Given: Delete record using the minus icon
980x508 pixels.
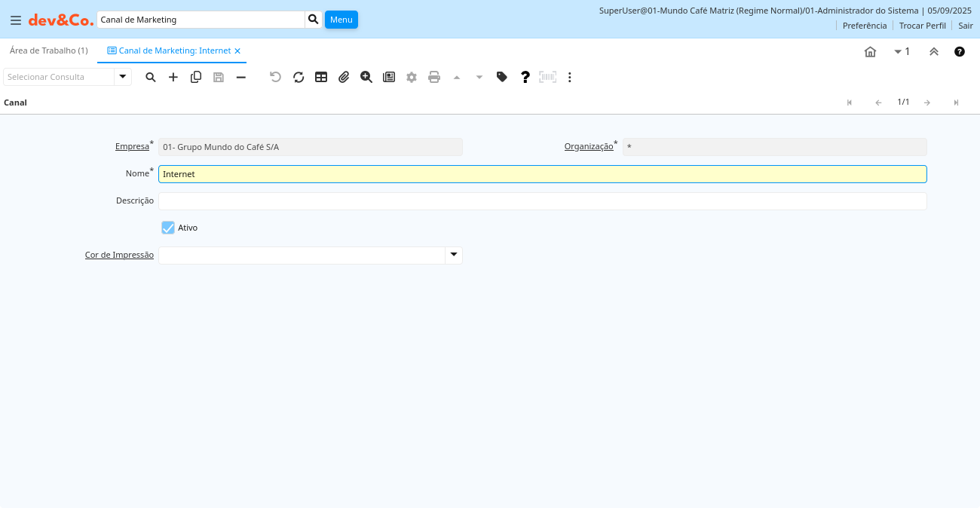Looking at the screenshot, I should pos(241,77).
